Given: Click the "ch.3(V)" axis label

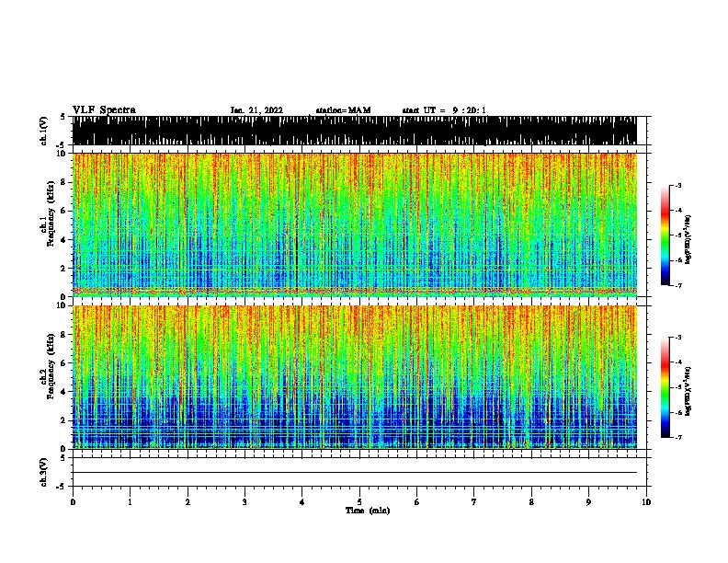Looking at the screenshot, I should (x=44, y=472).
